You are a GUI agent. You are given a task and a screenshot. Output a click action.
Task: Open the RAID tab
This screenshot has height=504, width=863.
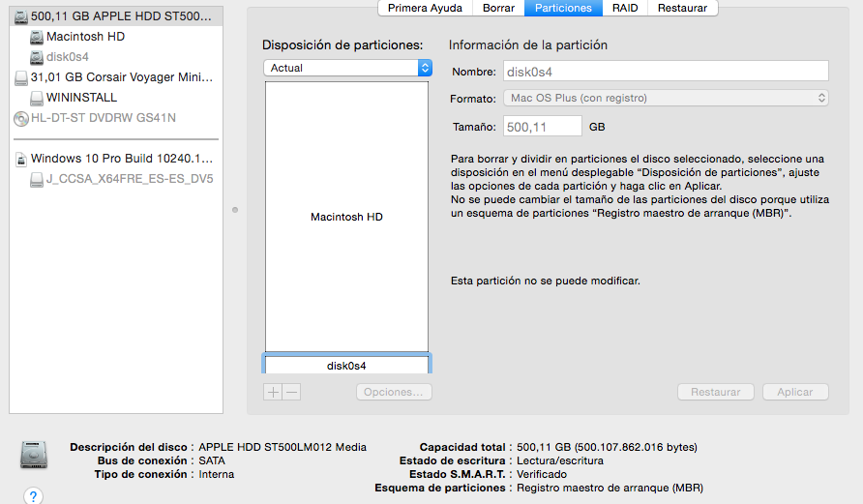pyautogui.click(x=625, y=8)
